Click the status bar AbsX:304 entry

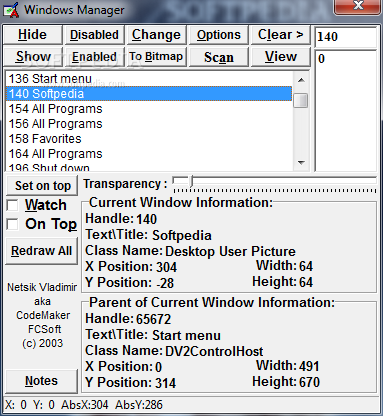coord(85,405)
